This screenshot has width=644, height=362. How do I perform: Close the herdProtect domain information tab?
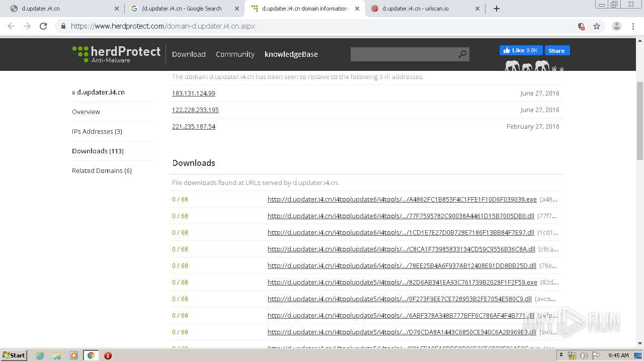(357, 9)
